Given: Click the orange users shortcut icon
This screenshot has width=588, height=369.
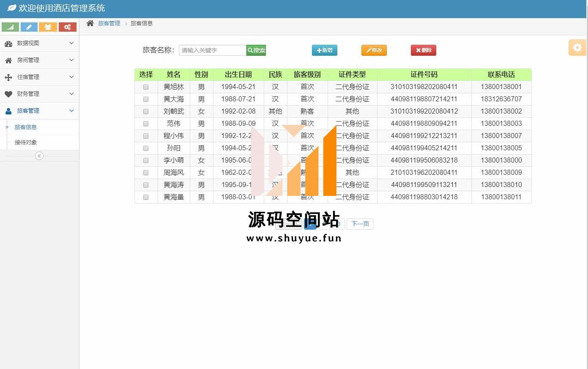Looking at the screenshot, I should (x=48, y=27).
